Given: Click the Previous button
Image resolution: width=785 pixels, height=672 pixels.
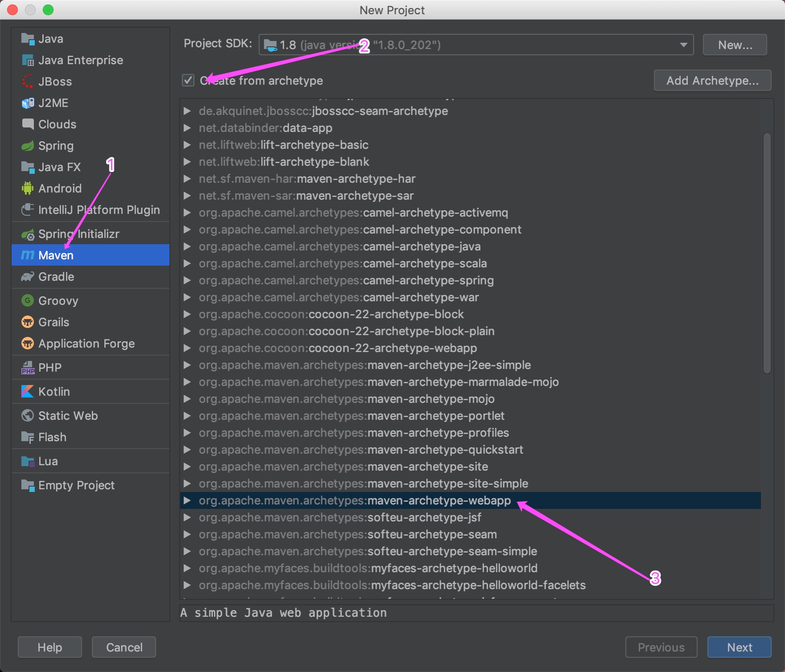Looking at the screenshot, I should pyautogui.click(x=661, y=647).
